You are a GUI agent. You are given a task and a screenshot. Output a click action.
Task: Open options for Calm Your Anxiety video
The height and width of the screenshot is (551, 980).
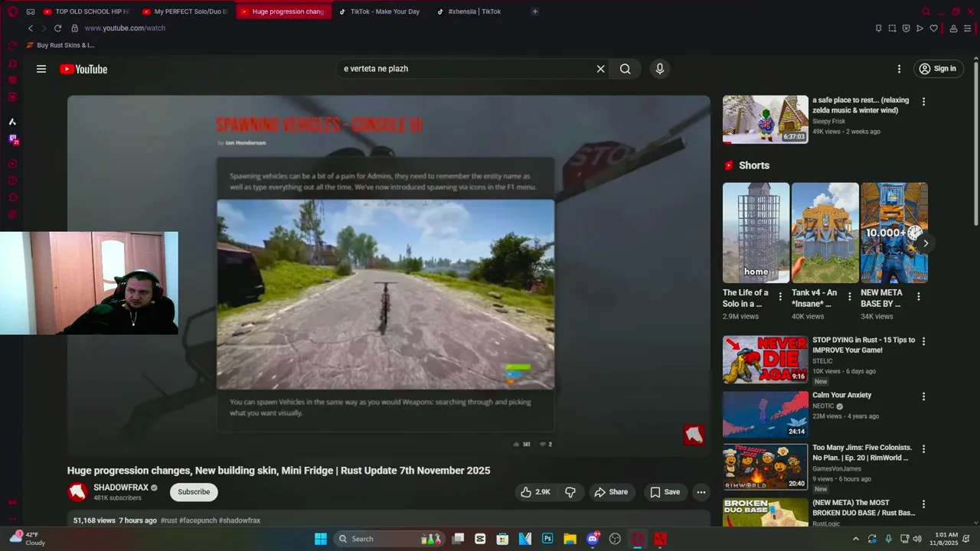coord(923,396)
